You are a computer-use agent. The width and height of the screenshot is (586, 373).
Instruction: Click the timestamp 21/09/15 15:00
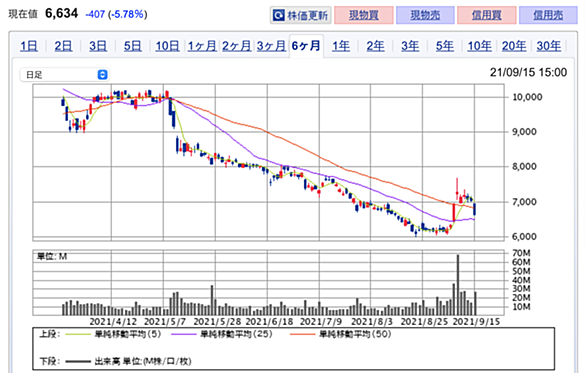tap(528, 72)
